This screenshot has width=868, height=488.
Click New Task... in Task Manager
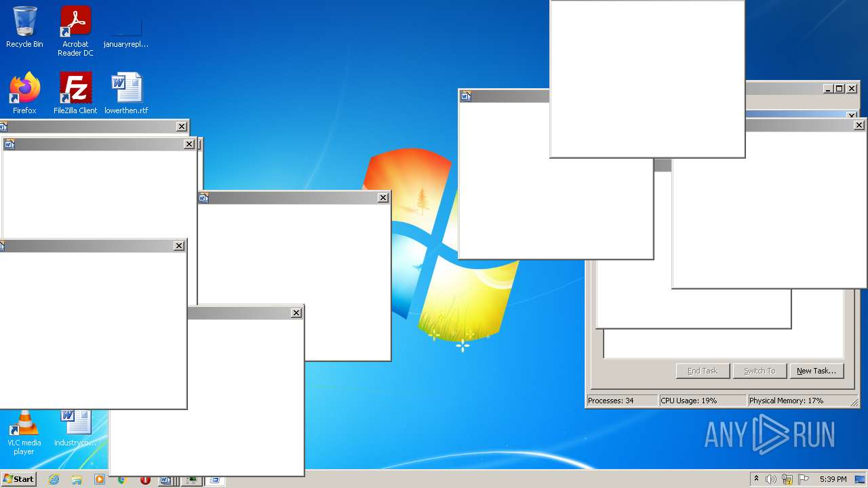coord(816,371)
